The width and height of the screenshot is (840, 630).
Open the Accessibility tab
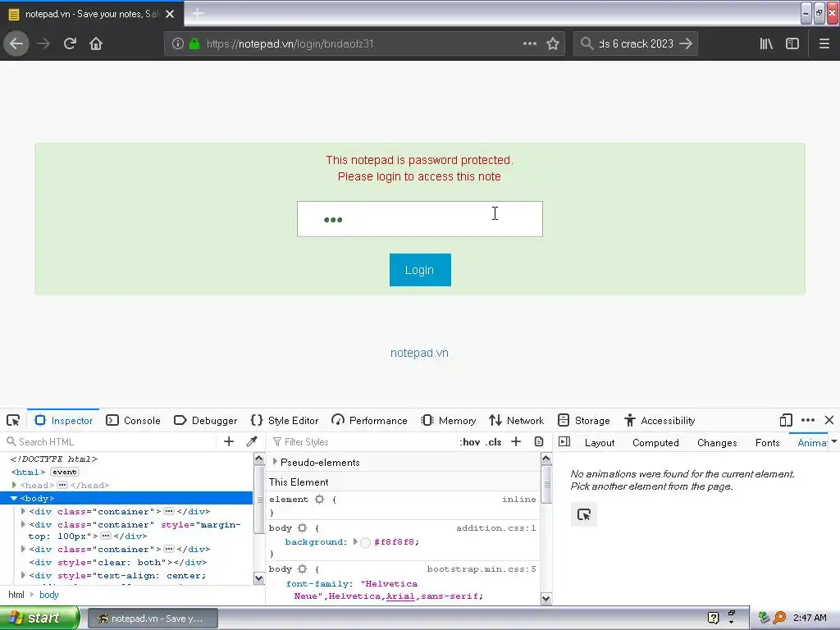[660, 421]
